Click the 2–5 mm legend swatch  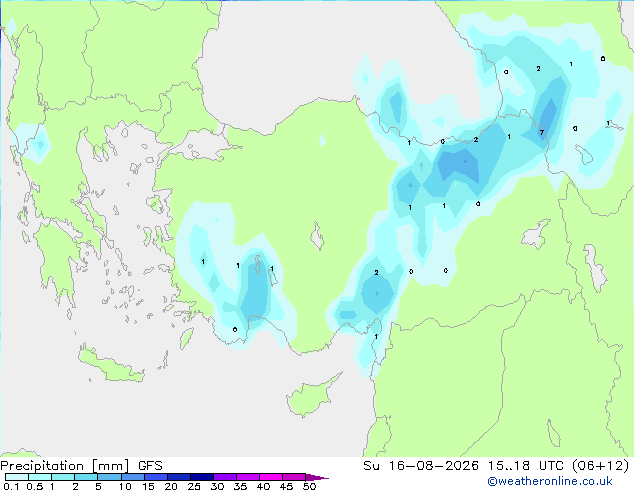[86, 477]
